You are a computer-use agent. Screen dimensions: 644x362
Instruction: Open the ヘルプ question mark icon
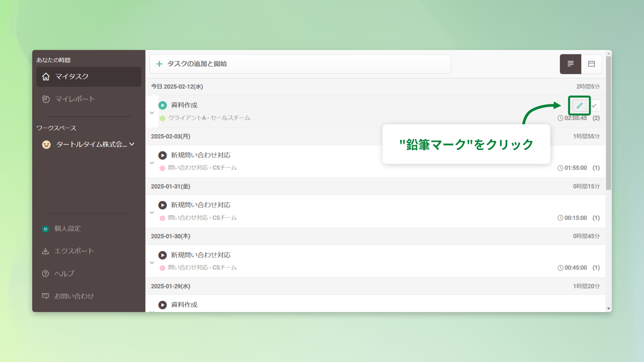(x=46, y=274)
